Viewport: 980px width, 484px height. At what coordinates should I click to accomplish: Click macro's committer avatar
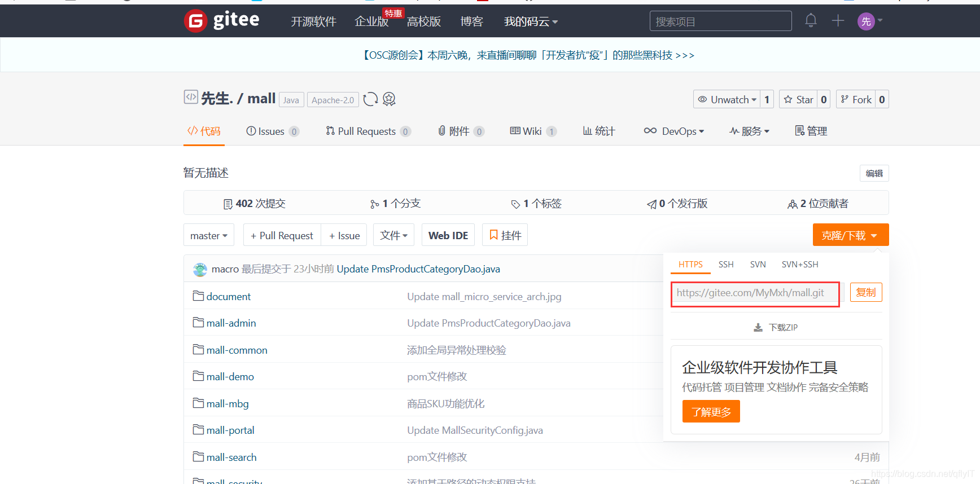[200, 270]
